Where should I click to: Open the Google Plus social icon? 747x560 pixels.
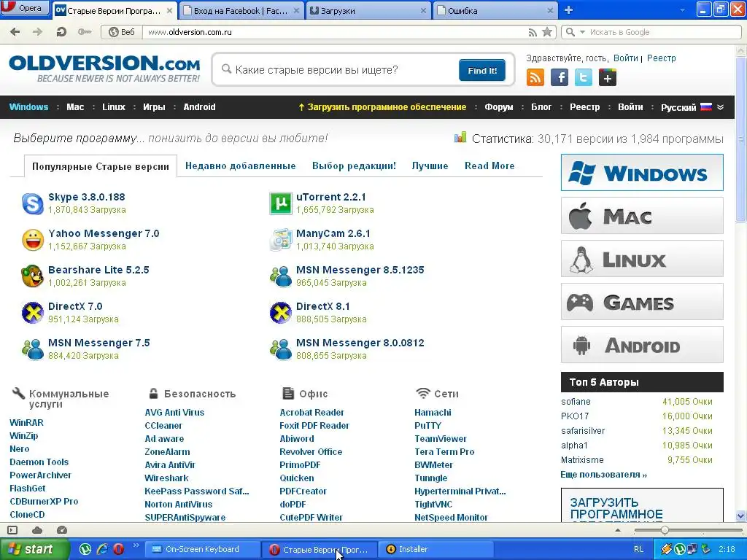point(608,77)
